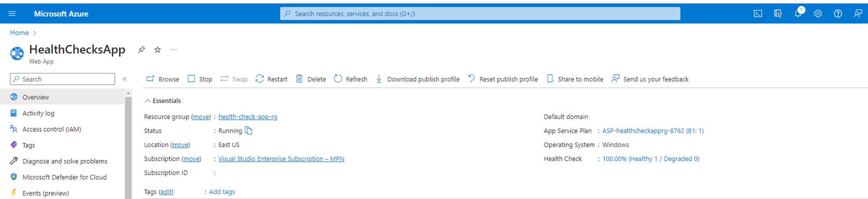Click the help question mark icon
Image resolution: width=868 pixels, height=199 pixels.
click(838, 13)
